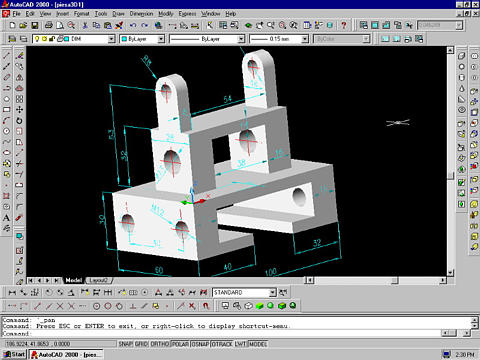This screenshot has width=480, height=360.
Task: Expand the ByLayer color dropdown
Action: (x=161, y=39)
